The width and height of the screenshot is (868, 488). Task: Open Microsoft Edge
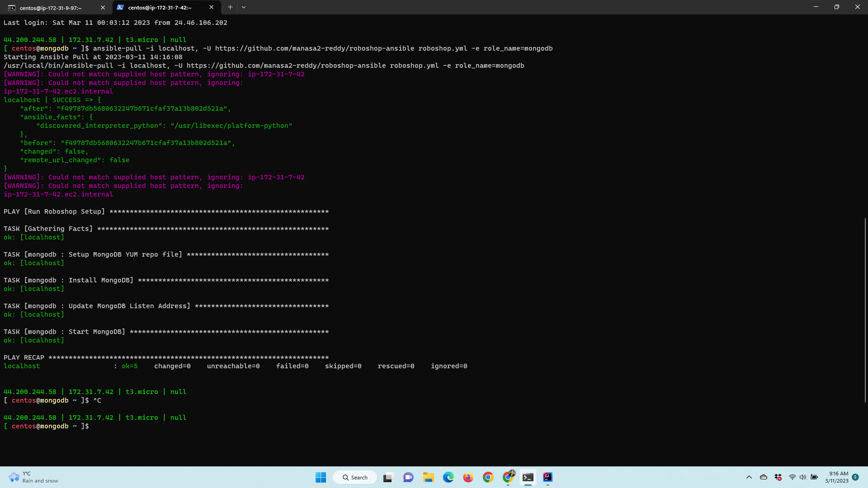pyautogui.click(x=448, y=477)
